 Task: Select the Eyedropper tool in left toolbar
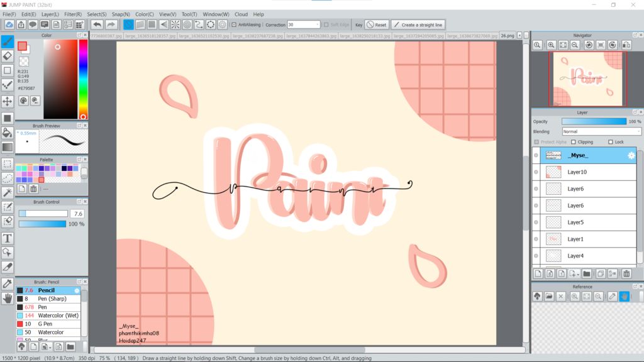click(8, 283)
